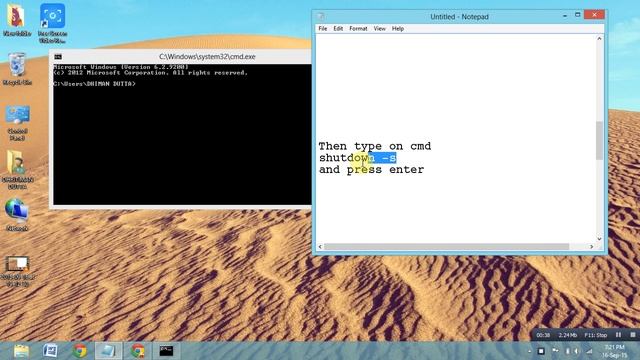
Task: Show hidden system tray icons arrow
Action: [529, 351]
